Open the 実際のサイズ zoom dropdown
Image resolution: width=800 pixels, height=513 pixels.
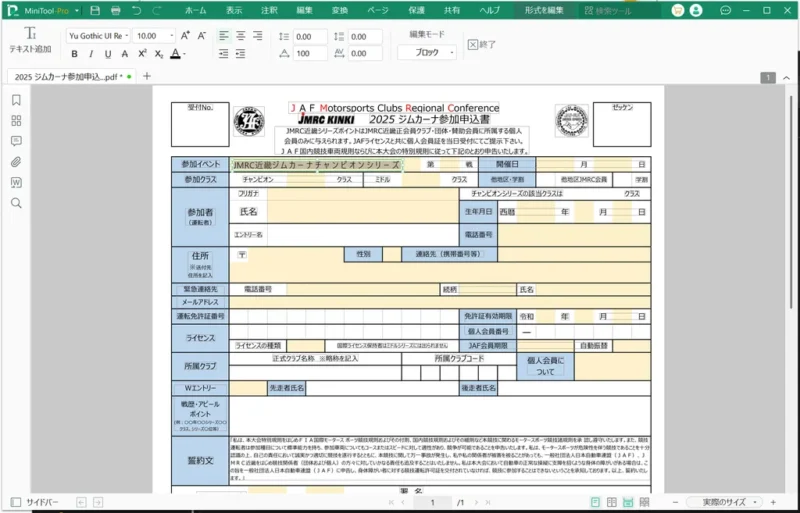click(x=726, y=502)
